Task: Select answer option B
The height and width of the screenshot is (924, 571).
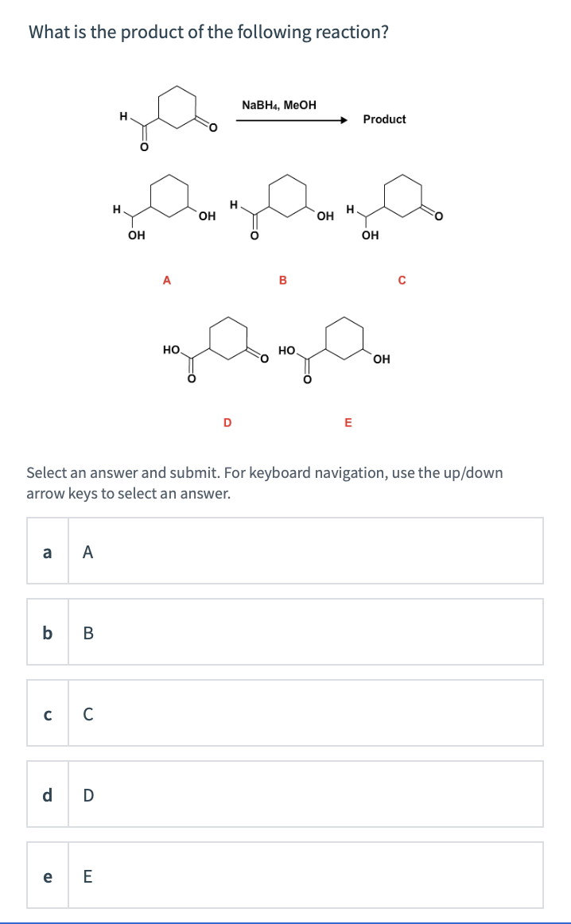Action: click(285, 632)
